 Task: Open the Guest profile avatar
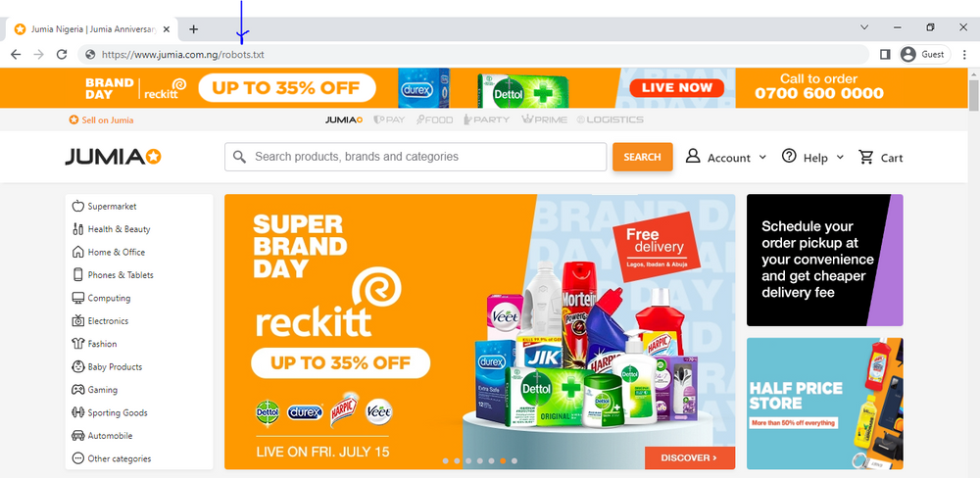pos(908,54)
